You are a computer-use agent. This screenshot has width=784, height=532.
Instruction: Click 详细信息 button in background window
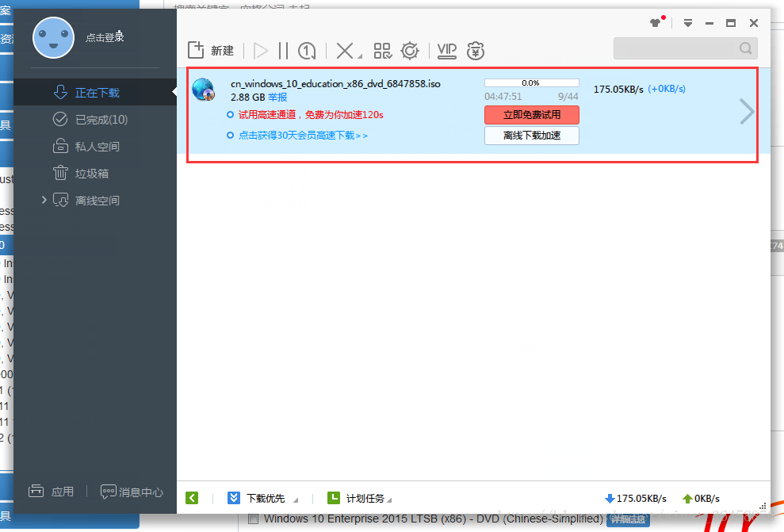pos(628,519)
